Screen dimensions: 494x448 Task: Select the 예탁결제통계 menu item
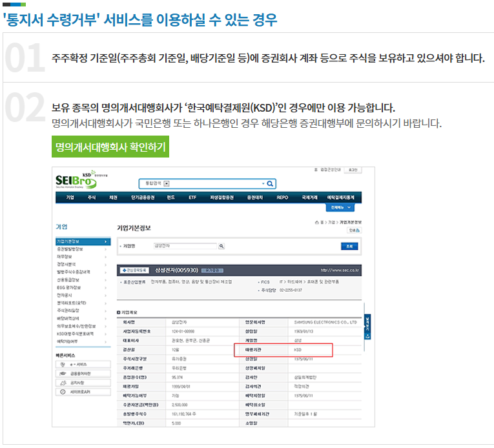pyautogui.click(x=340, y=198)
